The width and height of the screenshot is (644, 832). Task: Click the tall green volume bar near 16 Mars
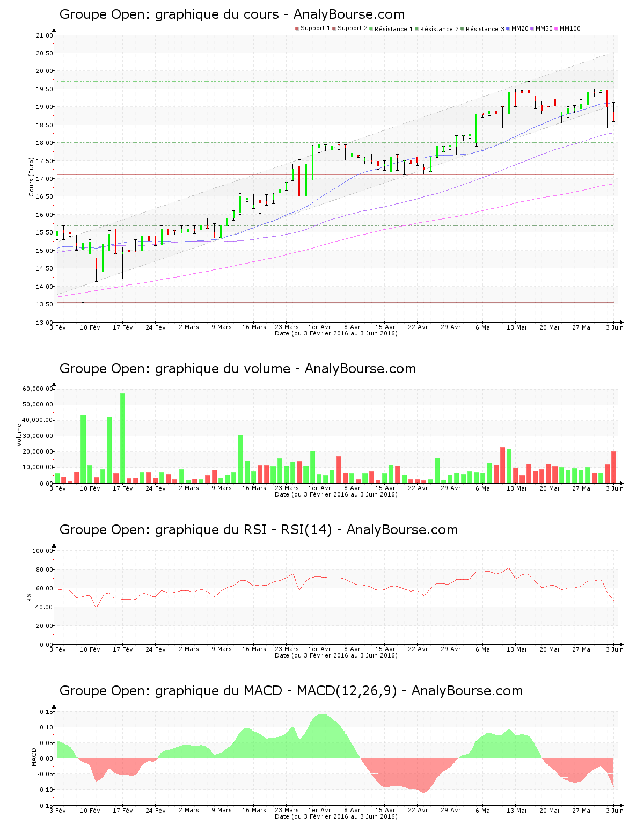(x=240, y=459)
